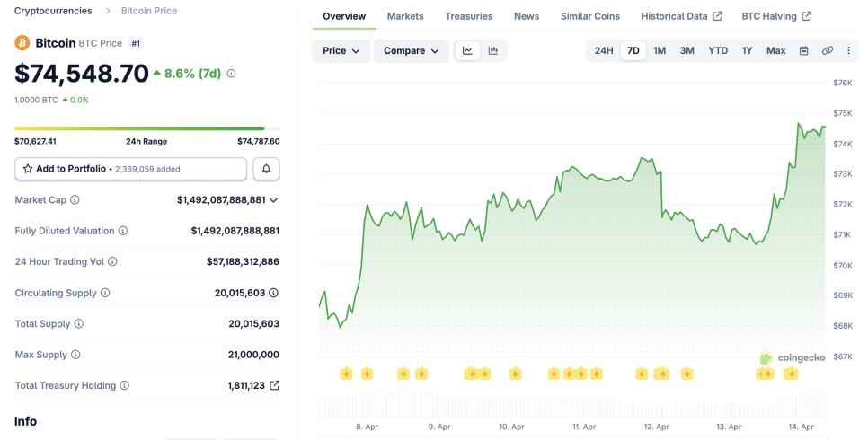Expand the Market Cap value chevron
The width and height of the screenshot is (868, 440).
coord(274,200)
